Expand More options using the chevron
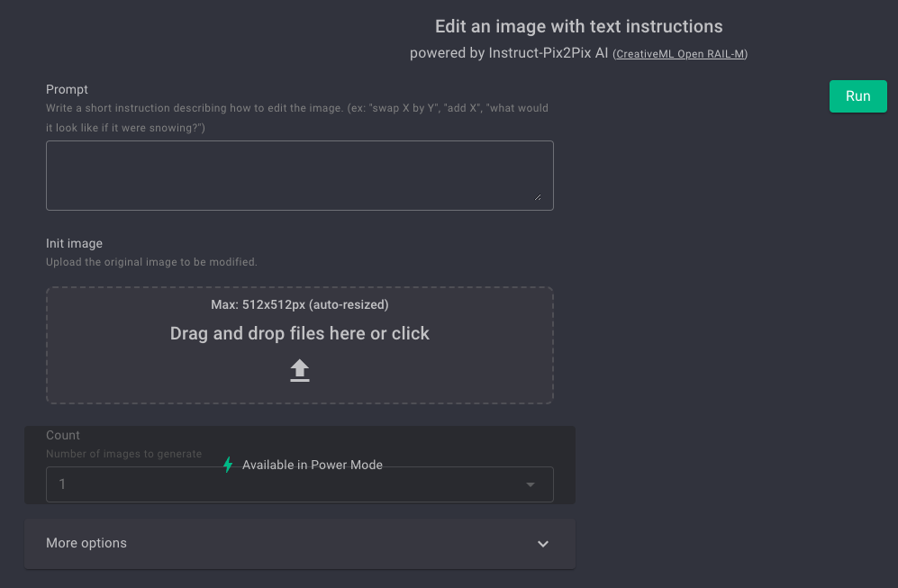Viewport: 898px width, 588px height. pos(543,544)
